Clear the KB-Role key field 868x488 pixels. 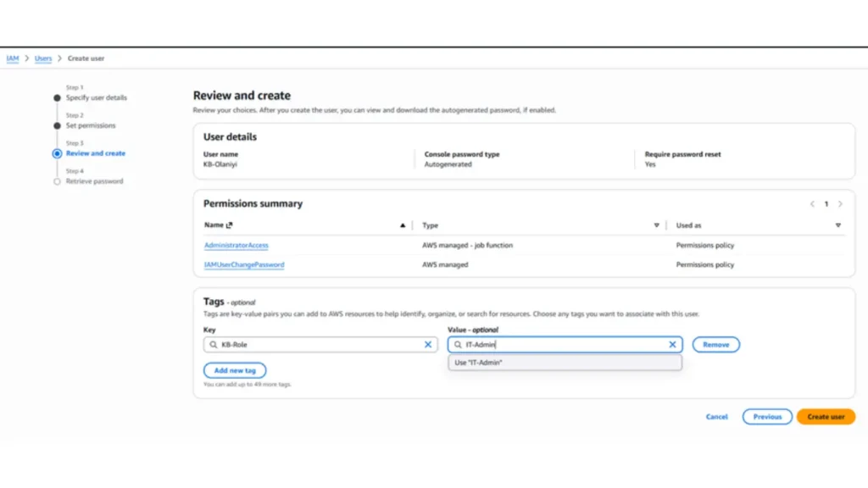(x=428, y=345)
